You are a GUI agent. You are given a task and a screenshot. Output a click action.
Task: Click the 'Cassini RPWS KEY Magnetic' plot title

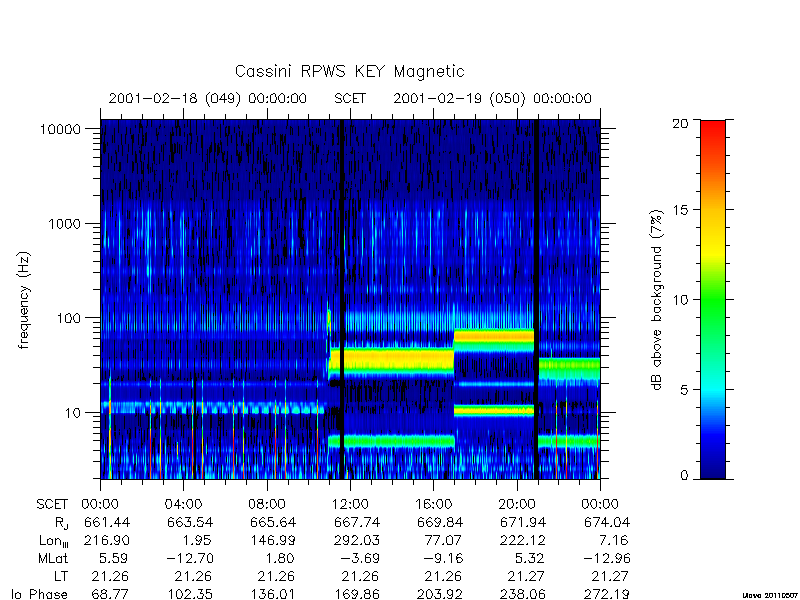pyautogui.click(x=349, y=71)
